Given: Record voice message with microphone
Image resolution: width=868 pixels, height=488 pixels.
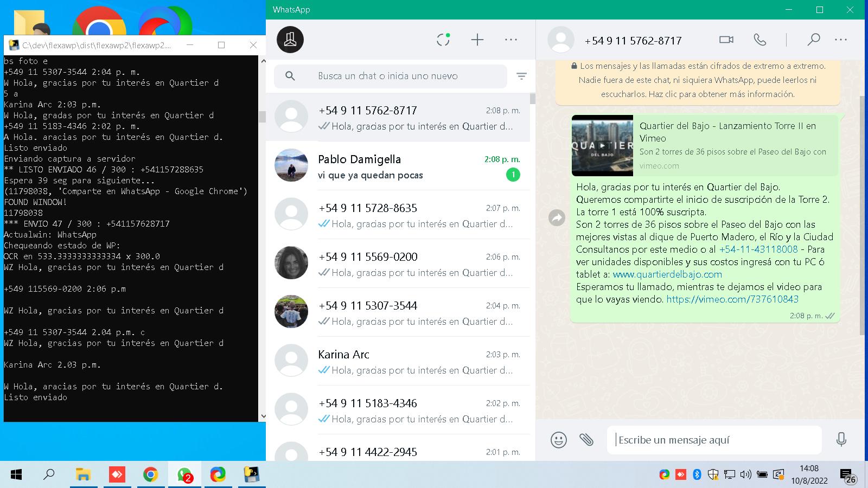Looking at the screenshot, I should tap(841, 440).
